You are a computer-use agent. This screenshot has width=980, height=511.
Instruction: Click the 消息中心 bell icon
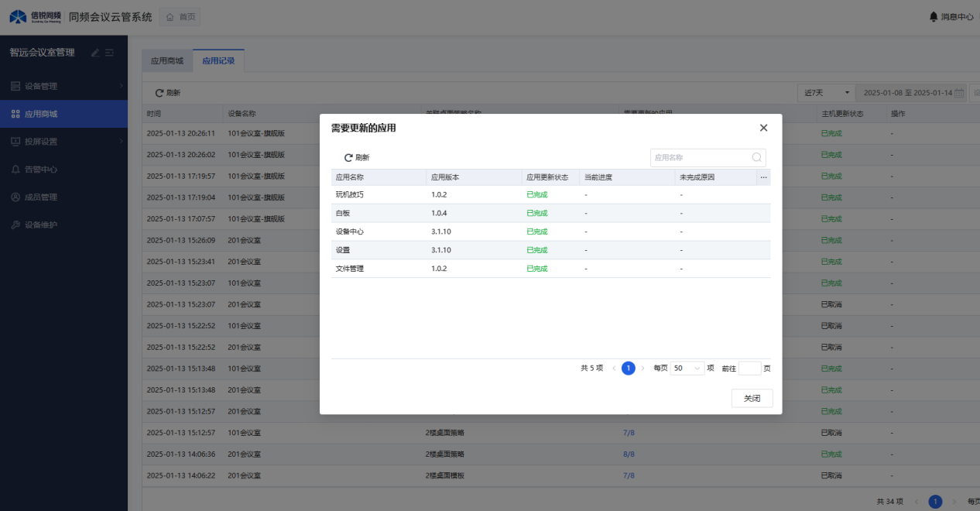click(933, 16)
